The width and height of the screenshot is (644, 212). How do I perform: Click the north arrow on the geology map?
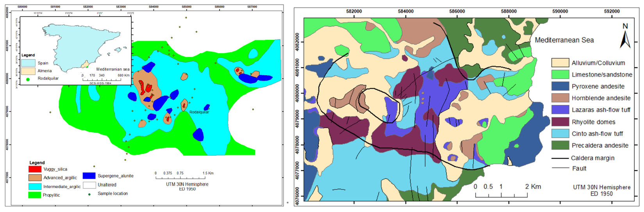tap(625, 36)
